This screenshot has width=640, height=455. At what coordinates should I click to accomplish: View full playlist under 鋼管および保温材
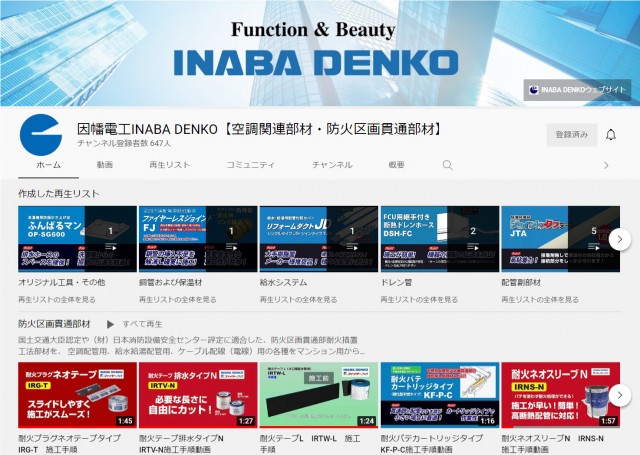(178, 300)
